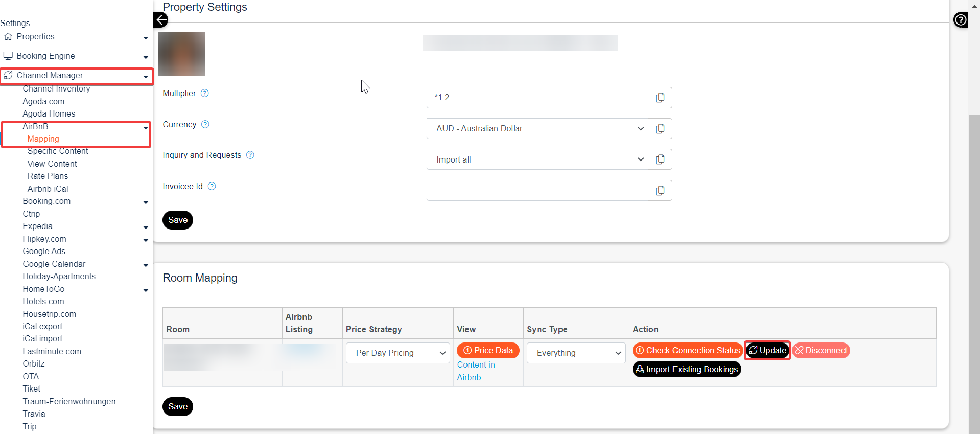Image resolution: width=980 pixels, height=434 pixels.
Task: Click Import Existing Bookings button
Action: pos(687,369)
